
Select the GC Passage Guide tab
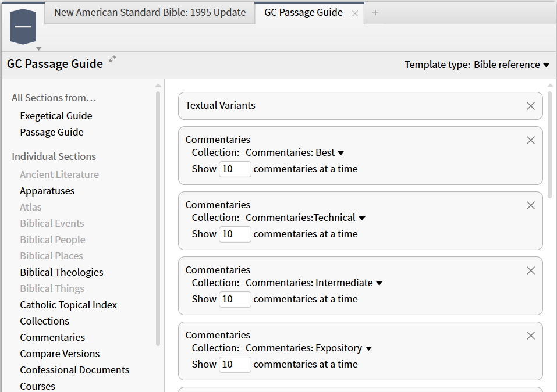tap(303, 13)
